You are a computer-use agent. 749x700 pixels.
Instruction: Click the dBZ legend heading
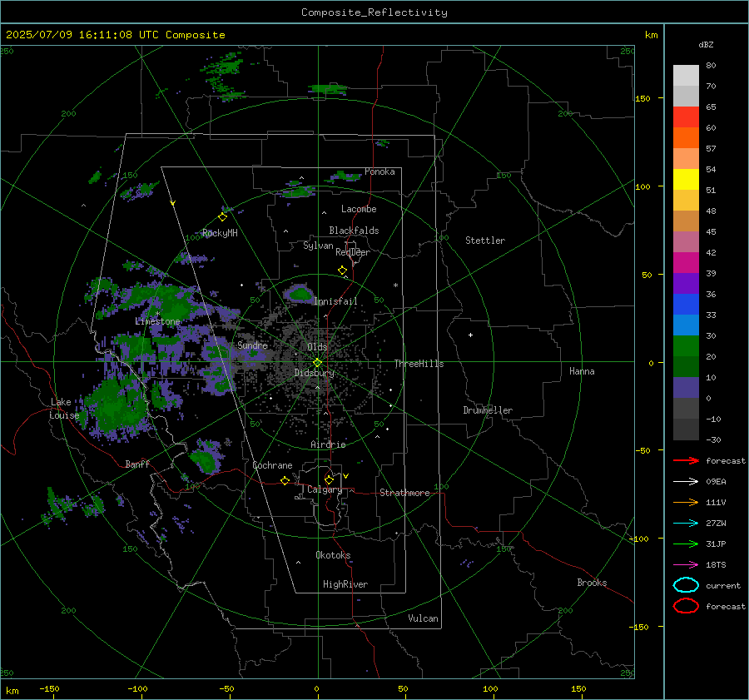(706, 45)
